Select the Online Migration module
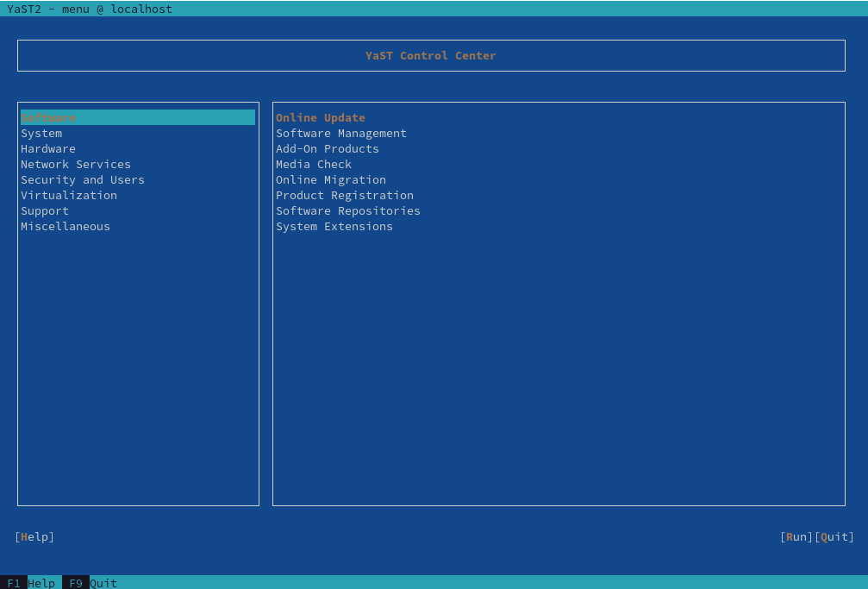 click(x=331, y=179)
